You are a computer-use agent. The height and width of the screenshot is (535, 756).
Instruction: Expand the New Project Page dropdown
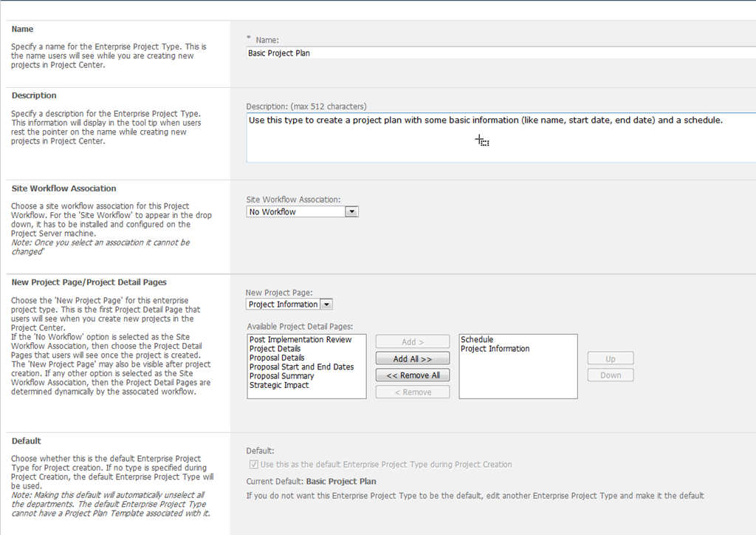click(x=326, y=304)
